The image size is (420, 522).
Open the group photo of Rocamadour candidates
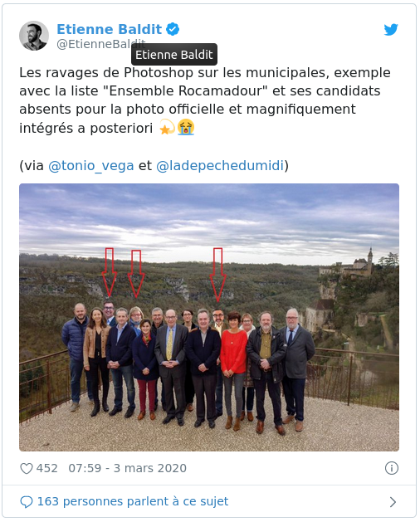tap(209, 317)
